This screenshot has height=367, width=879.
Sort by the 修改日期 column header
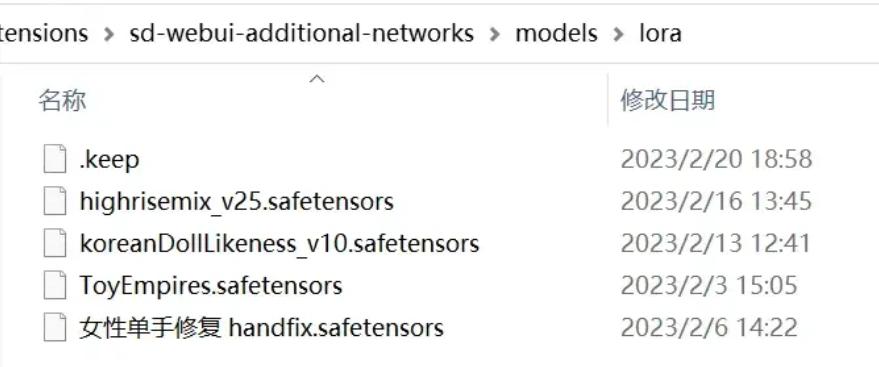[x=667, y=101]
